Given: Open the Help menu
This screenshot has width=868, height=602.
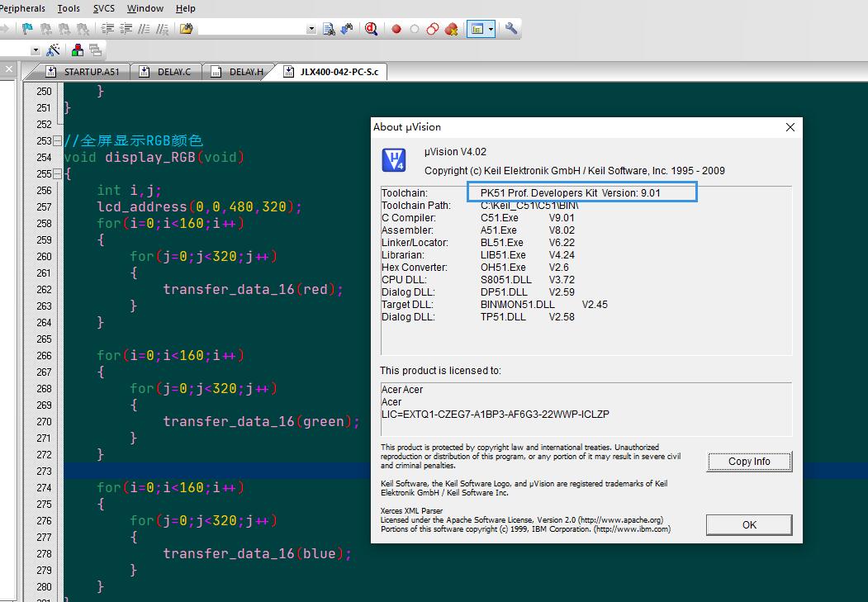Looking at the screenshot, I should click(186, 8).
